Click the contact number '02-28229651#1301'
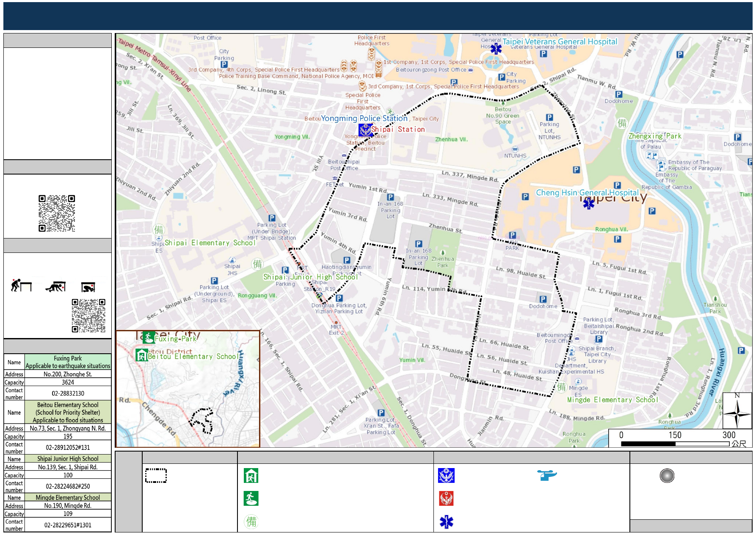Screen dimensions: 756x535 [68, 525]
